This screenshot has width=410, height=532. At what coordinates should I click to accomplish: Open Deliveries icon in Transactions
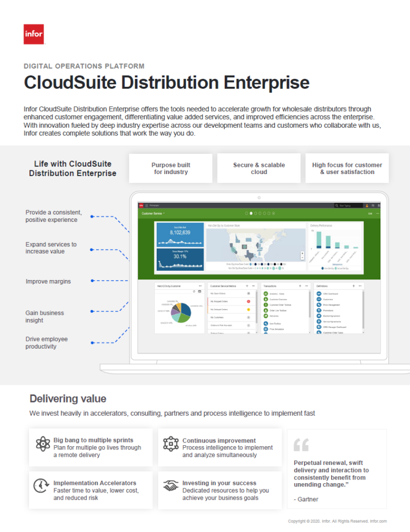click(266, 315)
